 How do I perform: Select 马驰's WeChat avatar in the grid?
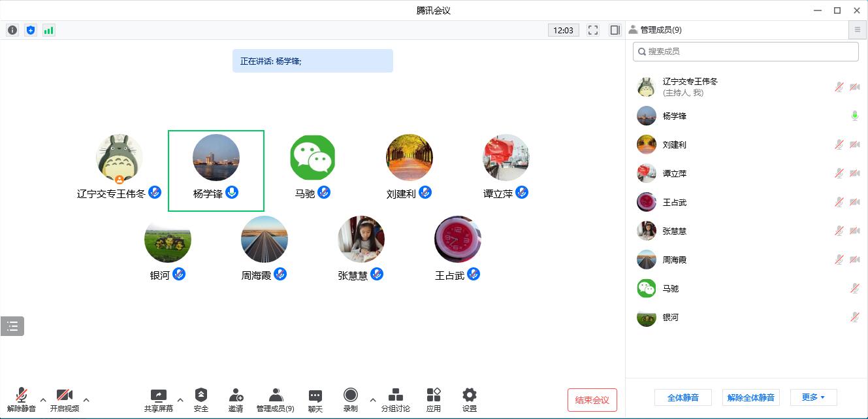tap(313, 158)
